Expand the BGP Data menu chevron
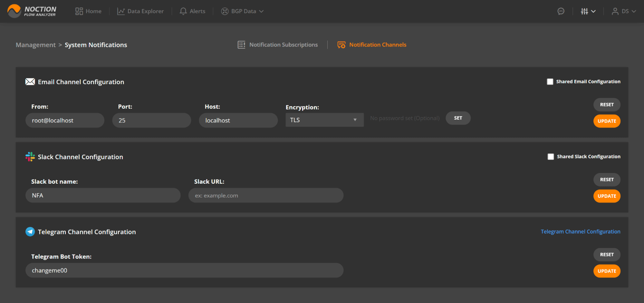This screenshot has height=303, width=644. tap(261, 11)
